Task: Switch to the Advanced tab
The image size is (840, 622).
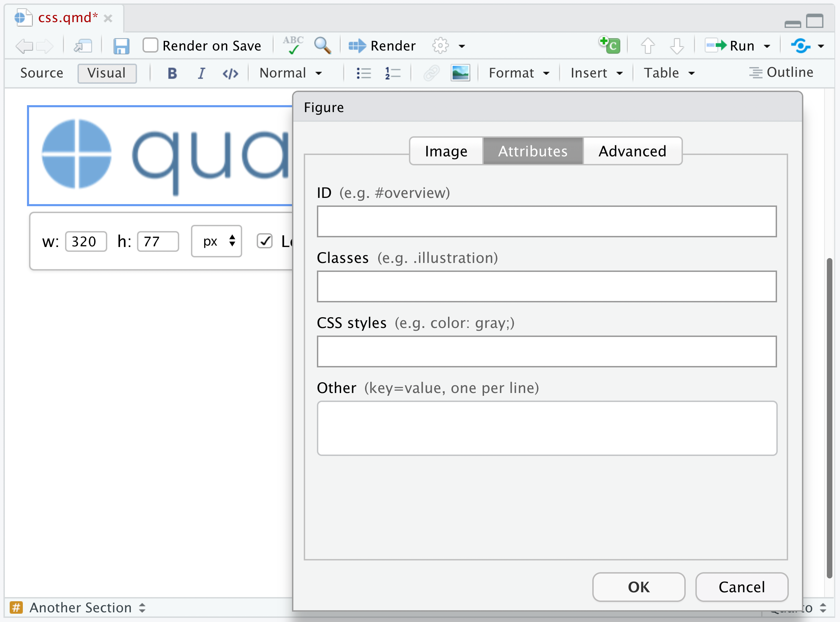Action: (x=632, y=151)
